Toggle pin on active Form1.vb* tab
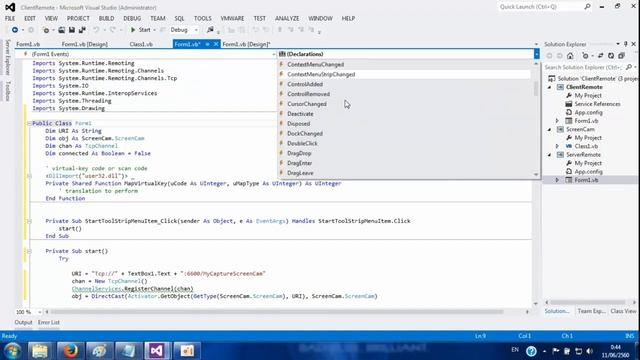 207,44
